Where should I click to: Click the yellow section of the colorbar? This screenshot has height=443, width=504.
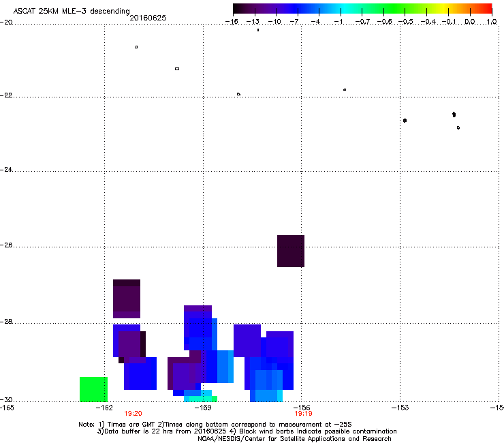(x=443, y=9)
